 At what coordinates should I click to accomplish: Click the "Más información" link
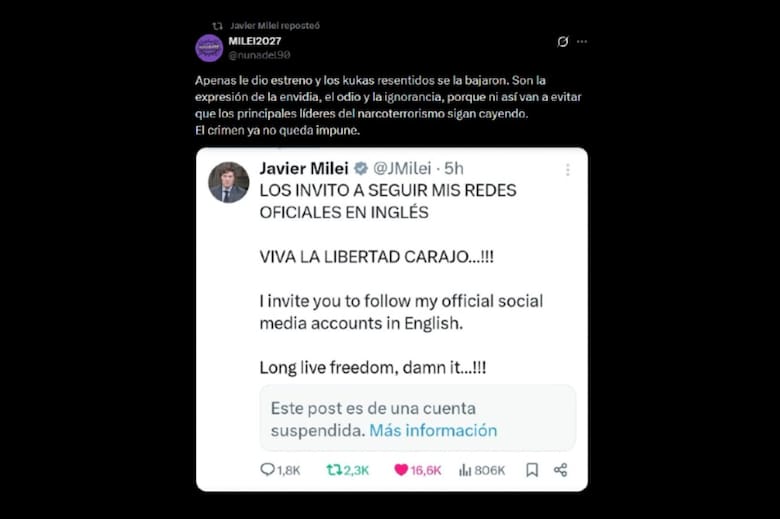click(433, 430)
